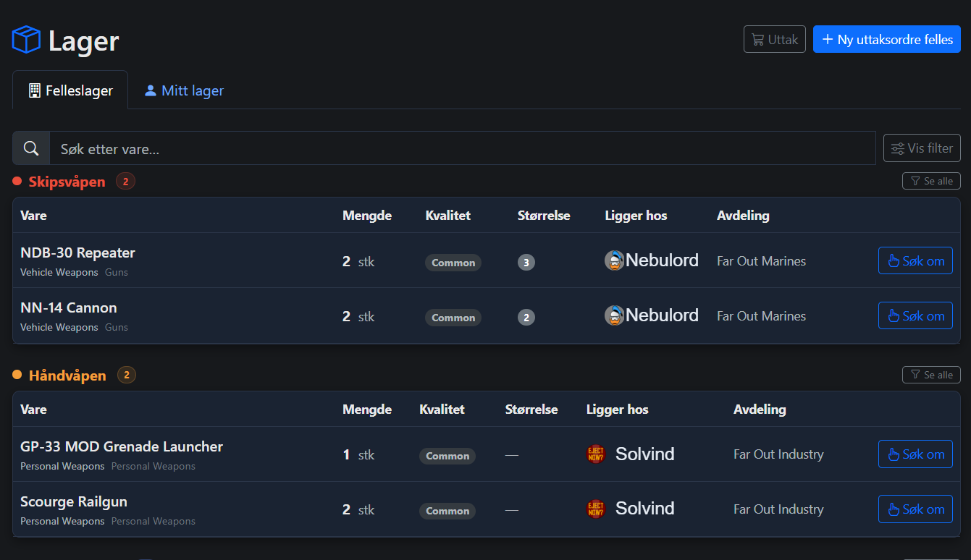Click Søk om for NN-14 Cannon
Screen dimensions: 971x560
pyautogui.click(x=915, y=315)
